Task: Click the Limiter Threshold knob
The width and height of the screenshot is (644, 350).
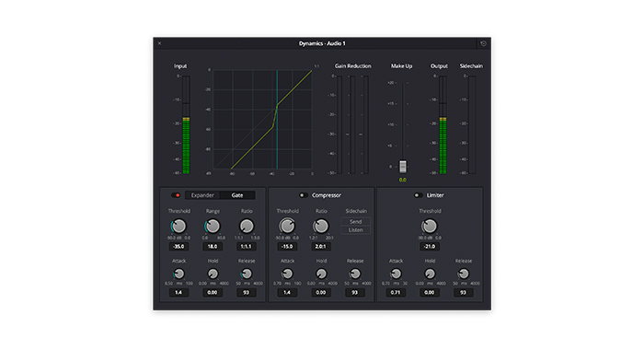Action: coord(430,226)
